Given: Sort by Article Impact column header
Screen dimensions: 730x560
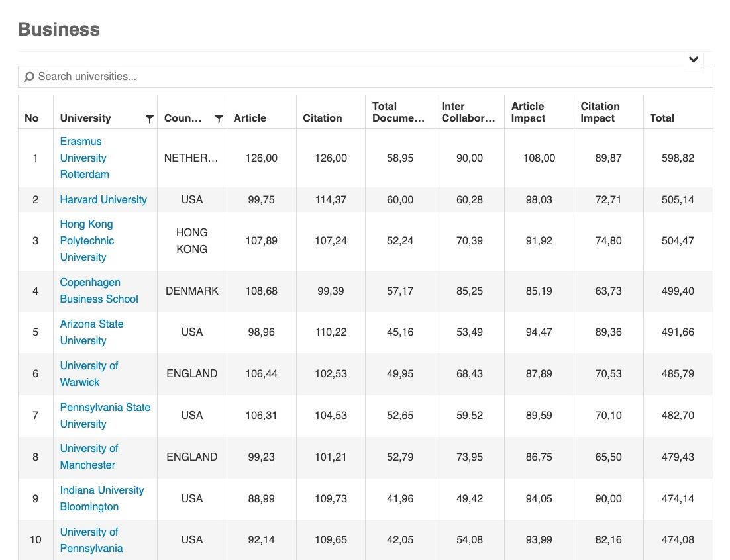Looking at the screenshot, I should coord(528,112).
